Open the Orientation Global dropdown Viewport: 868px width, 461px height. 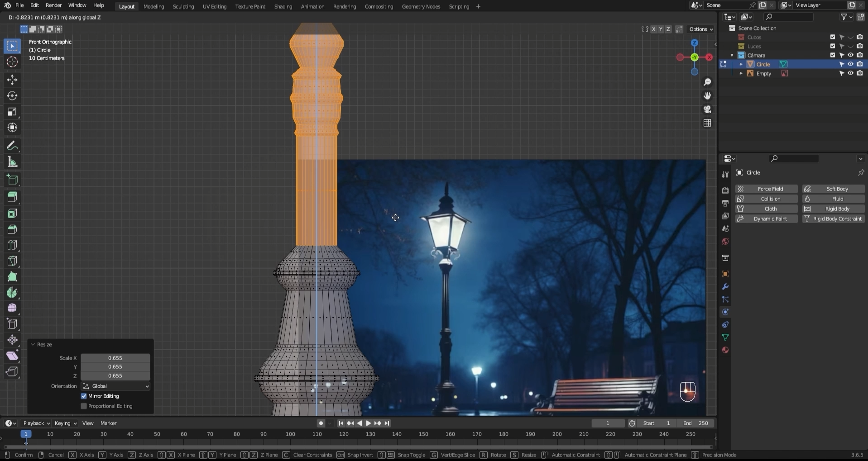[x=115, y=386]
